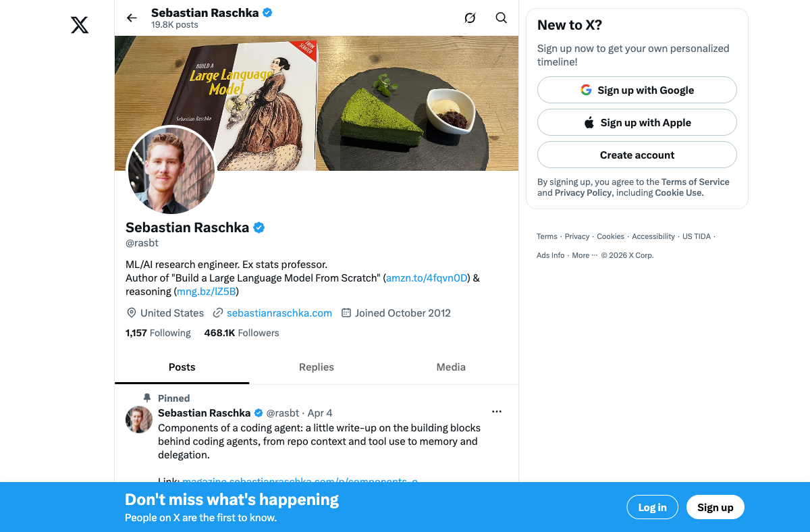This screenshot has width=810, height=532.
Task: Click the verified badge beside the profile name
Action: pyautogui.click(x=259, y=228)
